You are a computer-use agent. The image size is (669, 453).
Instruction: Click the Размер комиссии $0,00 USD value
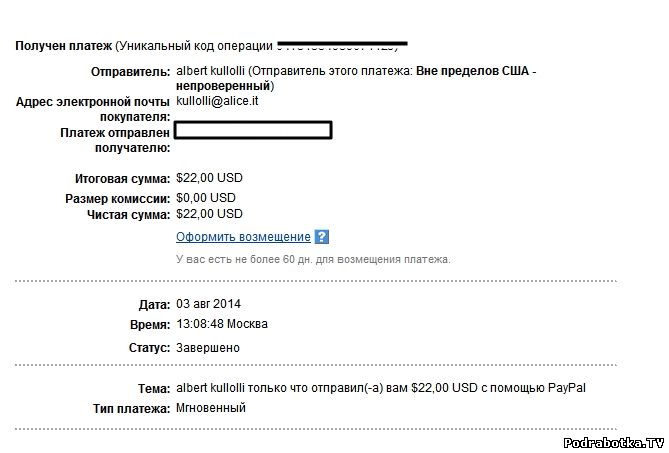pos(206,197)
